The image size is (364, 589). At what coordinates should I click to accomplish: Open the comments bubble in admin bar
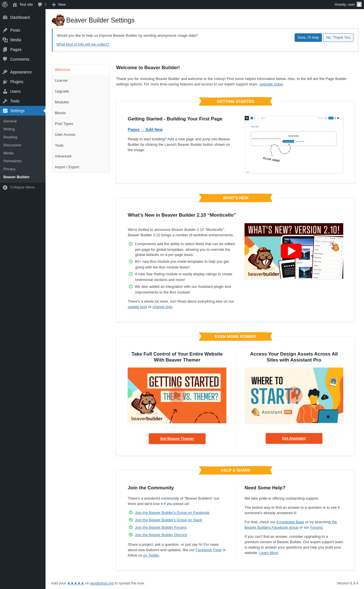[x=40, y=5]
